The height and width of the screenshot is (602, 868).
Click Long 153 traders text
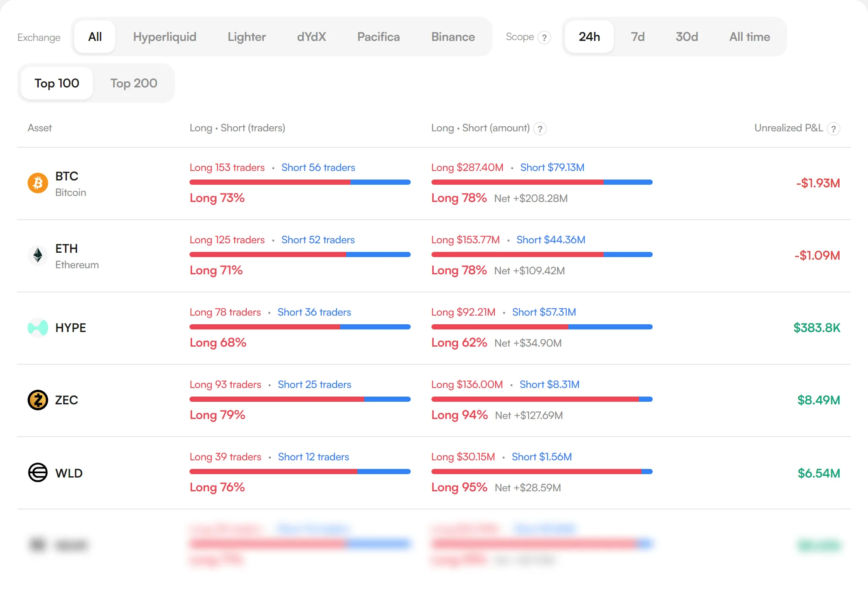coord(227,168)
